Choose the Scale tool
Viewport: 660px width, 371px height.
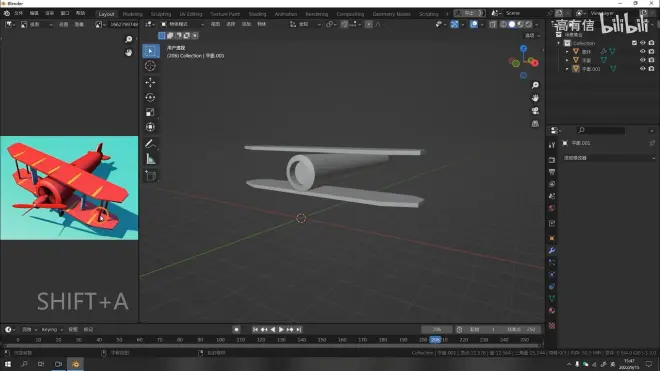(x=150, y=112)
